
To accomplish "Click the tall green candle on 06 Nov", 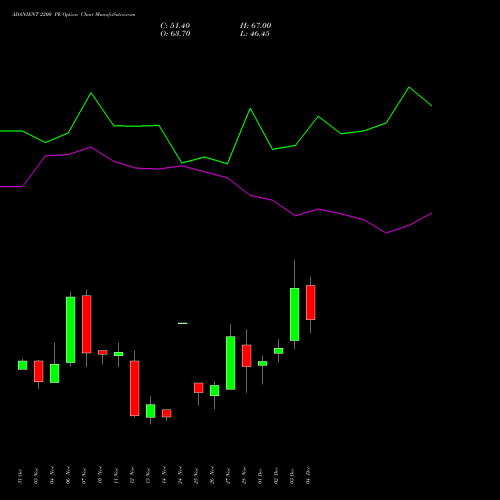I will click(71, 330).
